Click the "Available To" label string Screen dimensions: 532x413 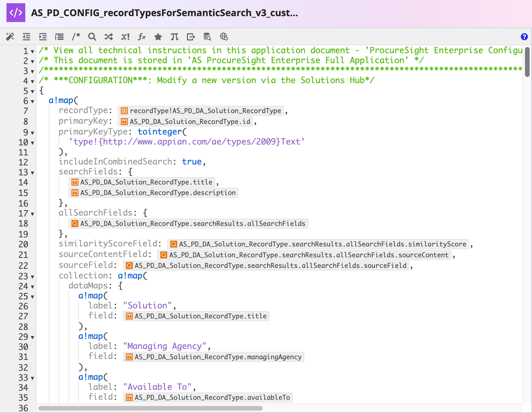(157, 387)
